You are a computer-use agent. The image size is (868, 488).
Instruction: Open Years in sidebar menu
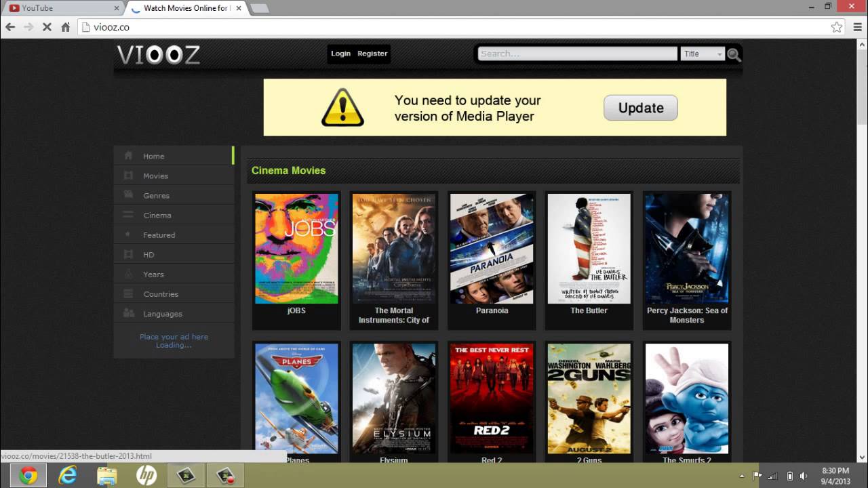click(174, 274)
